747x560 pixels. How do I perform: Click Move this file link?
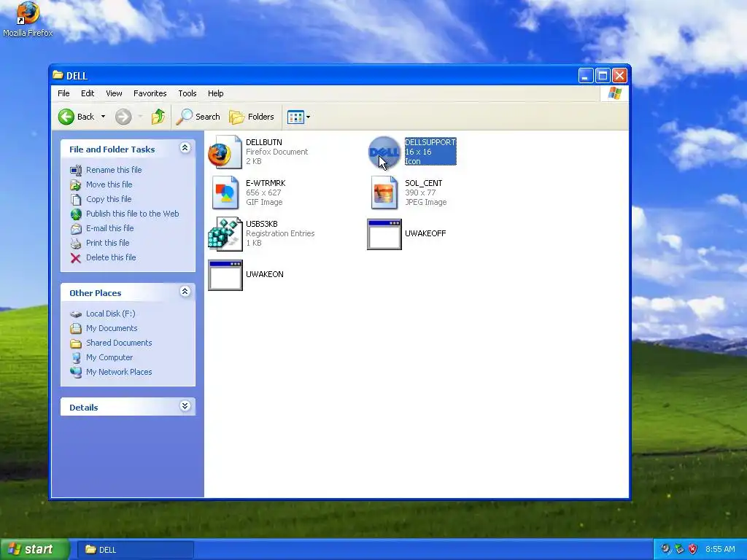tap(109, 184)
